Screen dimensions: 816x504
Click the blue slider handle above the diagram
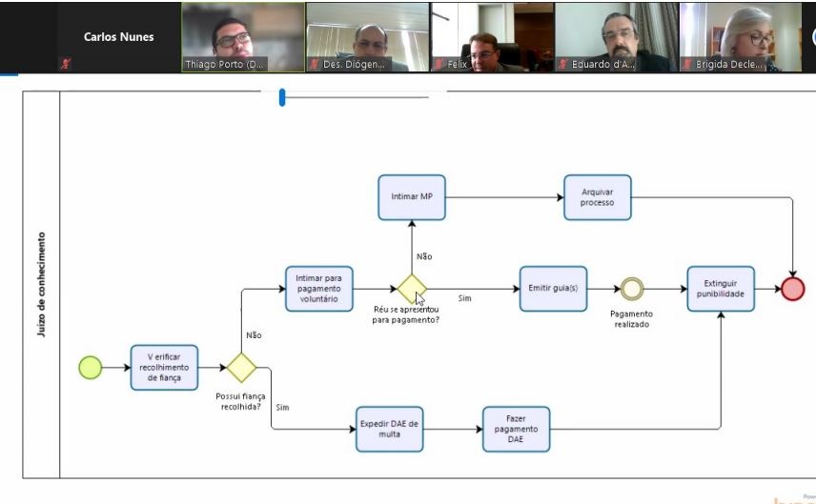282,96
